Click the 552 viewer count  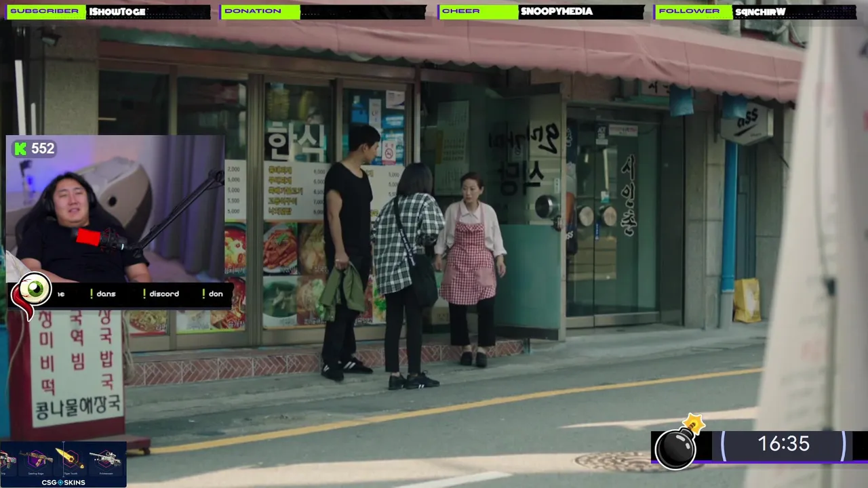click(43, 148)
